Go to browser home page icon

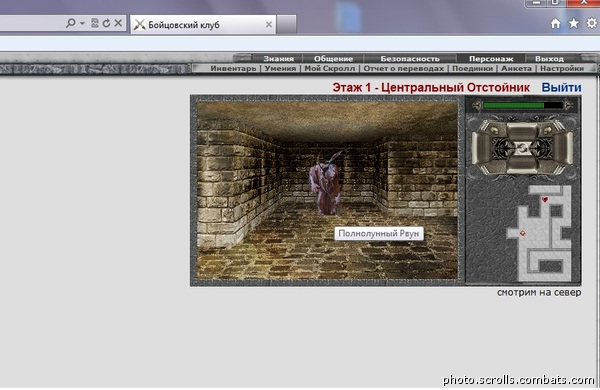[x=556, y=24]
